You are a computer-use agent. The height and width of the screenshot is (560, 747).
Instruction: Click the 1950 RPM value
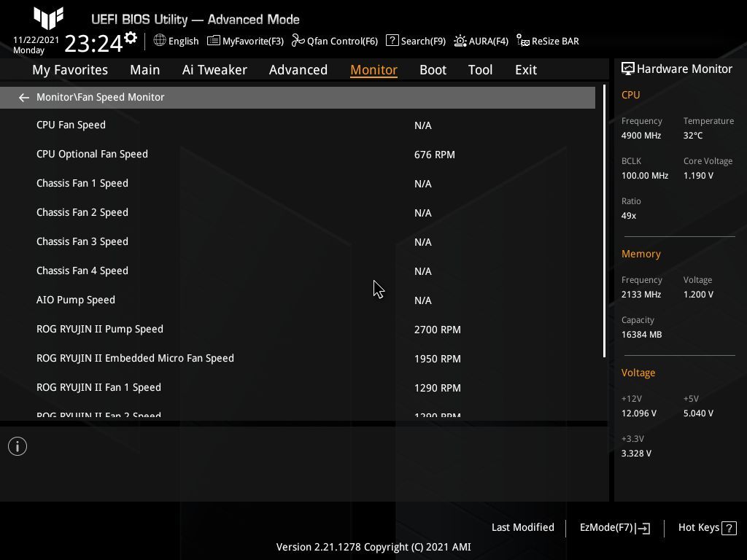438,359
